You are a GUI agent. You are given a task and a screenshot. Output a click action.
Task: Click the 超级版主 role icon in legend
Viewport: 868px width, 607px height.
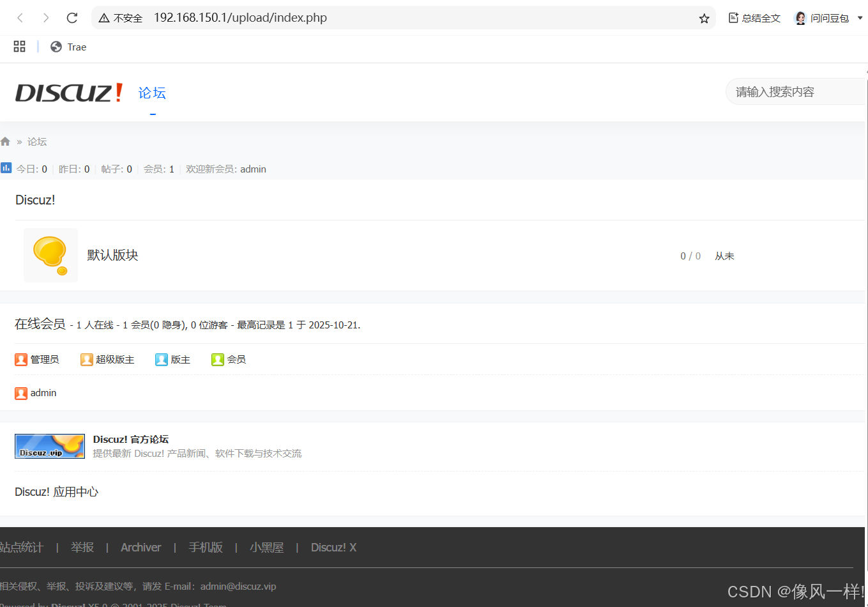tap(87, 360)
